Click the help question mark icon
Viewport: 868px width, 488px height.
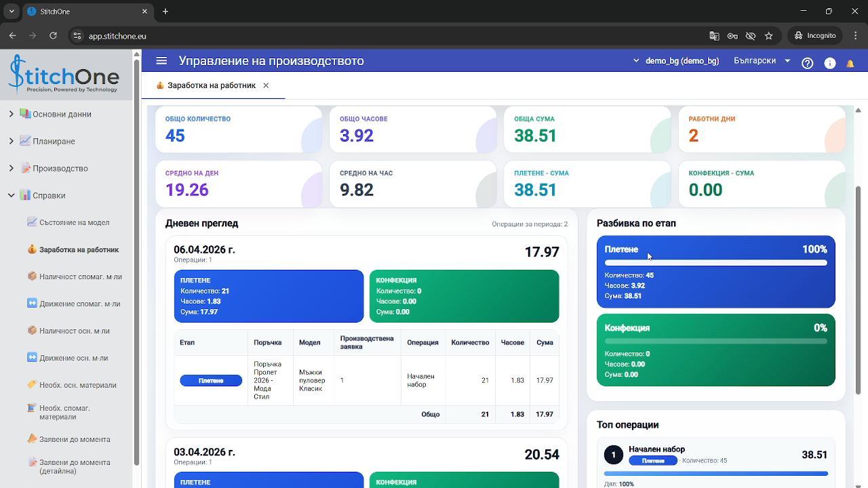(807, 63)
